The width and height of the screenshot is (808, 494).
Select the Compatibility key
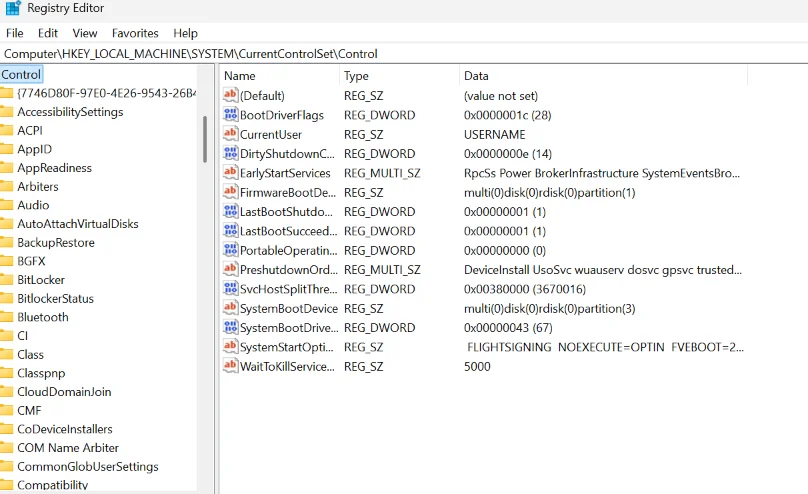pyautogui.click(x=53, y=485)
